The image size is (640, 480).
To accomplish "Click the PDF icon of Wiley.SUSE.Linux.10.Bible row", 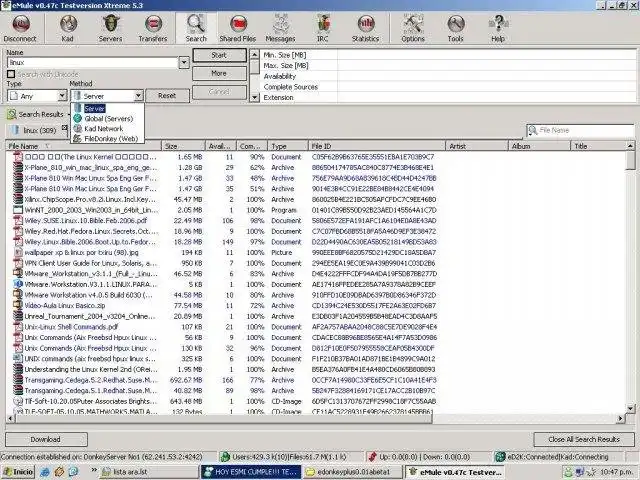I will 18,221.
